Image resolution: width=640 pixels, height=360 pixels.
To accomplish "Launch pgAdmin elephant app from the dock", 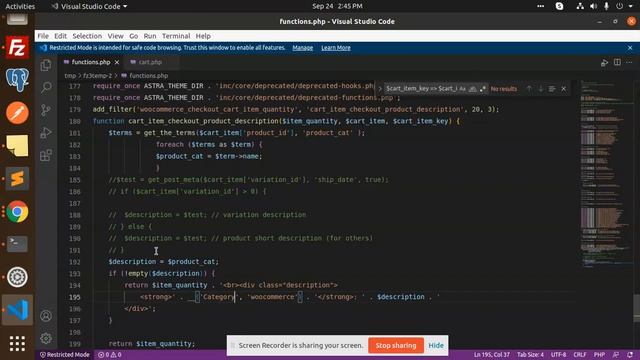I will click(x=17, y=80).
